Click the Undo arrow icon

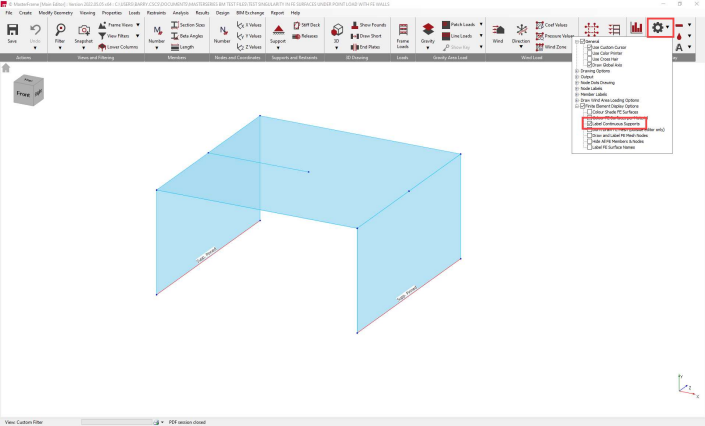[x=35, y=30]
